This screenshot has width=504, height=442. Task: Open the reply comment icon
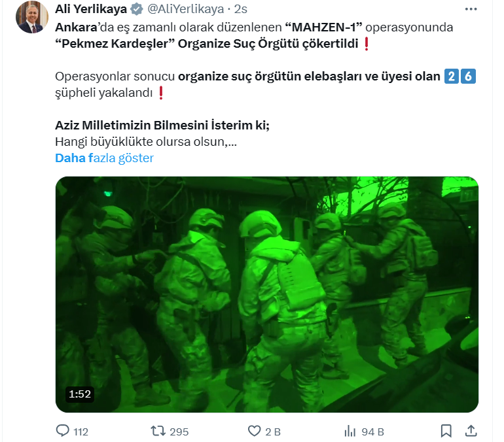point(62,431)
